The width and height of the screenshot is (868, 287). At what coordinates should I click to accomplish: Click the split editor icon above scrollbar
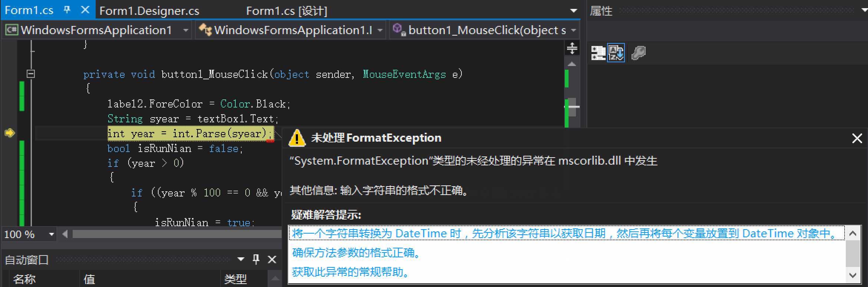coord(572,48)
